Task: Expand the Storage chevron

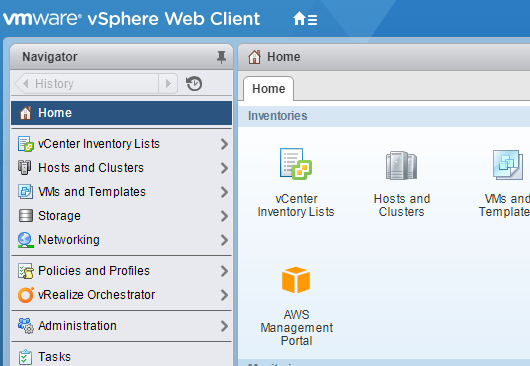Action: [x=224, y=216]
